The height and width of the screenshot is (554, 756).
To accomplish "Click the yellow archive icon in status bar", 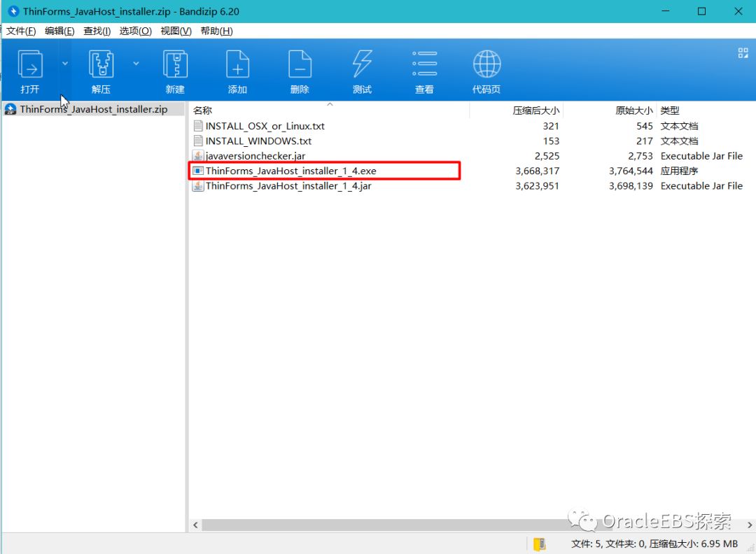I will 540,544.
